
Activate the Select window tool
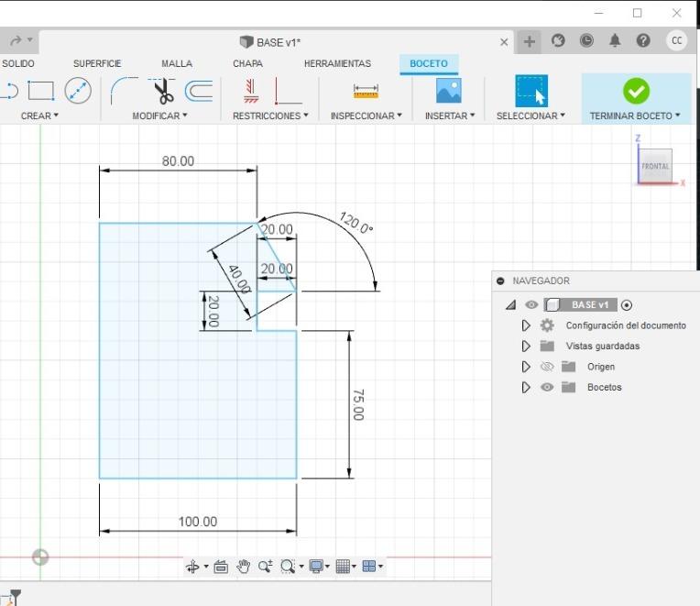[x=531, y=91]
